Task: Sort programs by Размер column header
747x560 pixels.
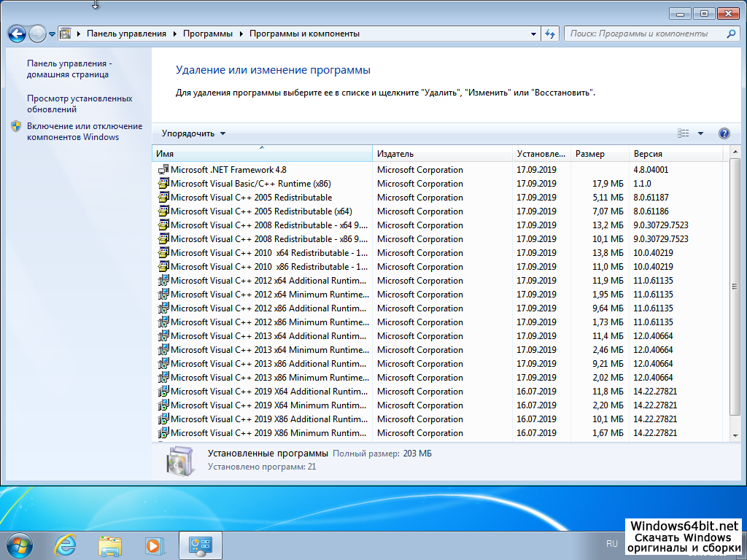Action: [x=590, y=154]
